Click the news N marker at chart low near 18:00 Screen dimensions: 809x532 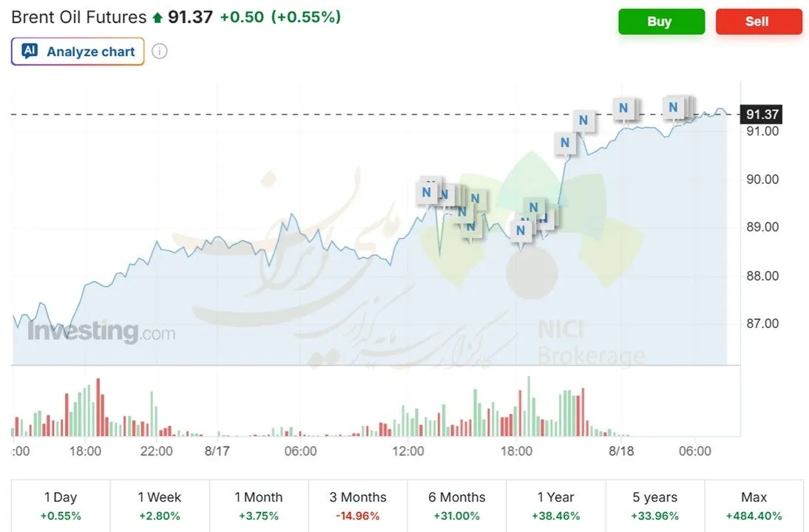point(521,231)
